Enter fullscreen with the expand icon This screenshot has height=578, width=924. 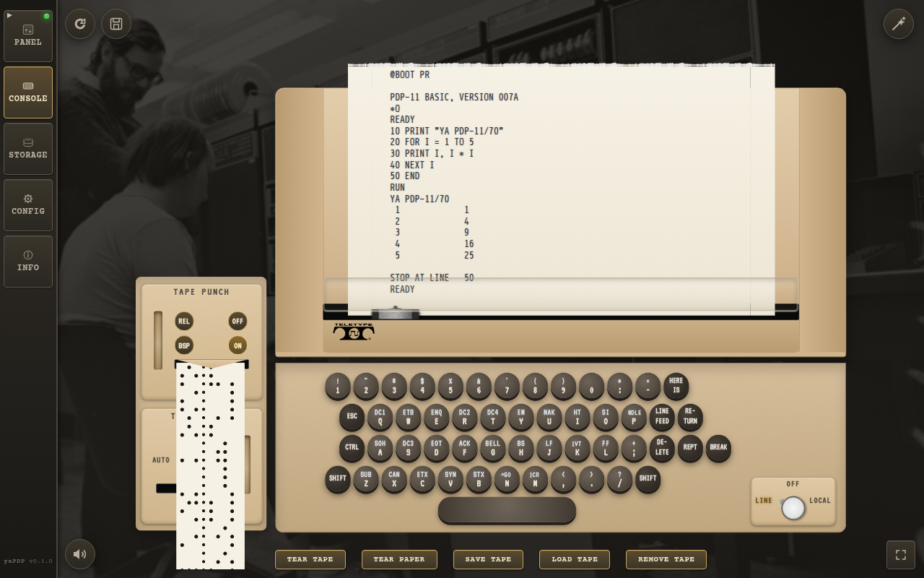[901, 554]
